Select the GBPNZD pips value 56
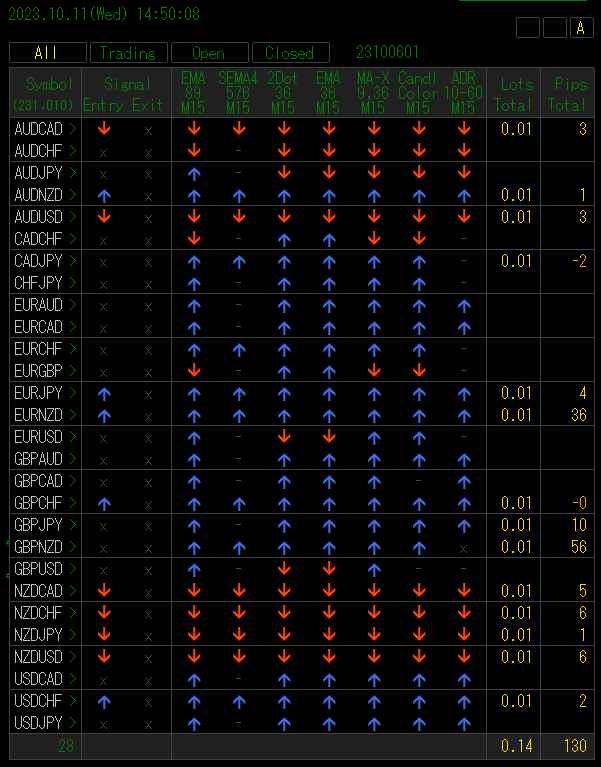 [579, 547]
